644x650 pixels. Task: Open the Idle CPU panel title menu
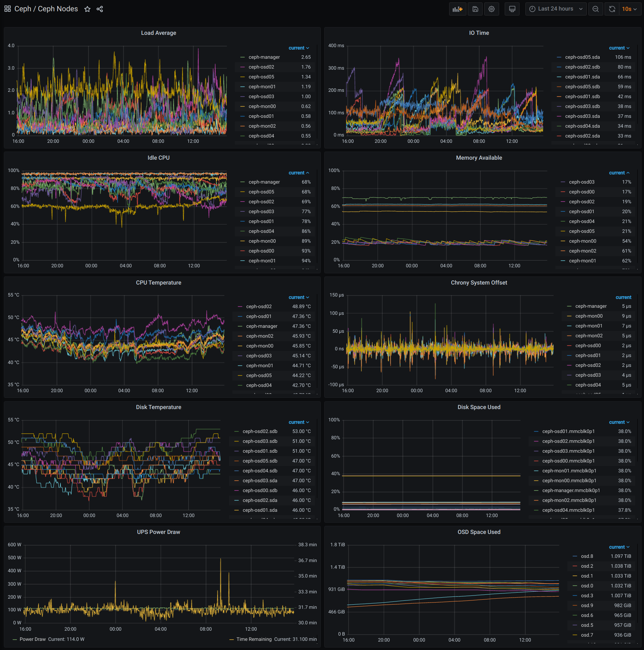click(158, 158)
